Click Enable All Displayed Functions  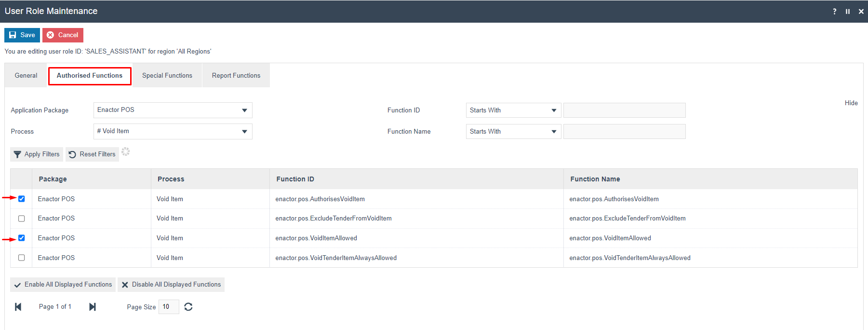[x=63, y=285]
